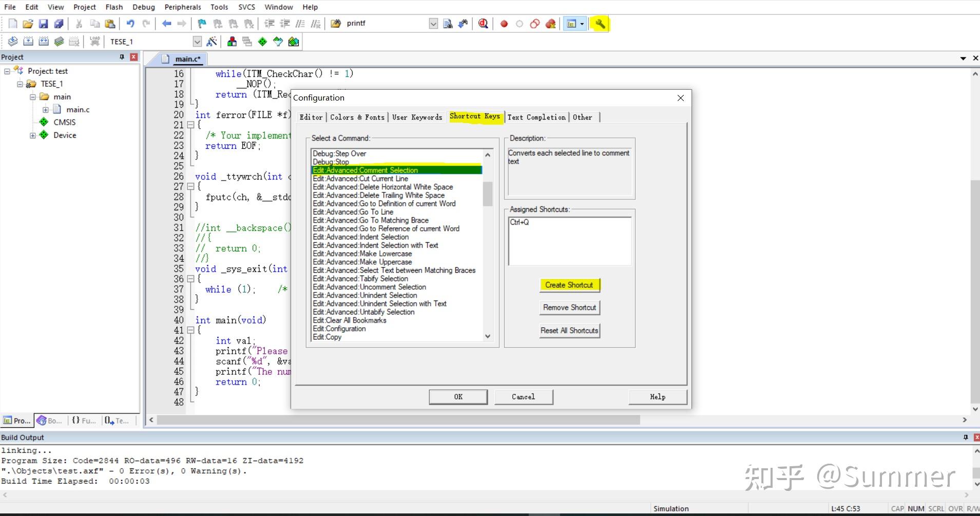
Task: Switch to the Text Completion tab
Action: click(536, 117)
